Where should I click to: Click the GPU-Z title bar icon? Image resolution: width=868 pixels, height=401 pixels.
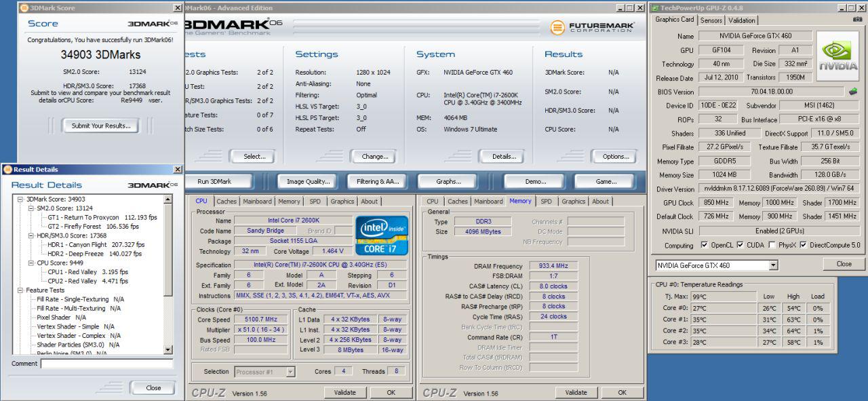pyautogui.click(x=655, y=7)
